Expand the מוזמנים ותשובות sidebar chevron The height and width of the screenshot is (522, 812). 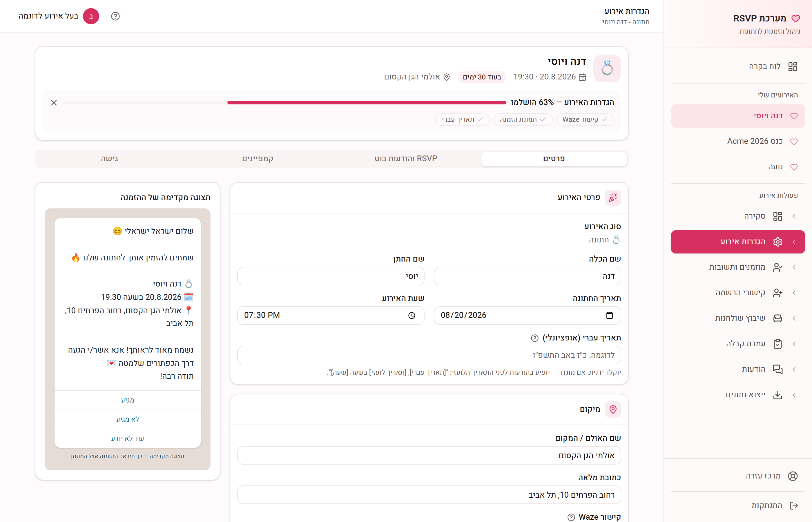coord(794,267)
